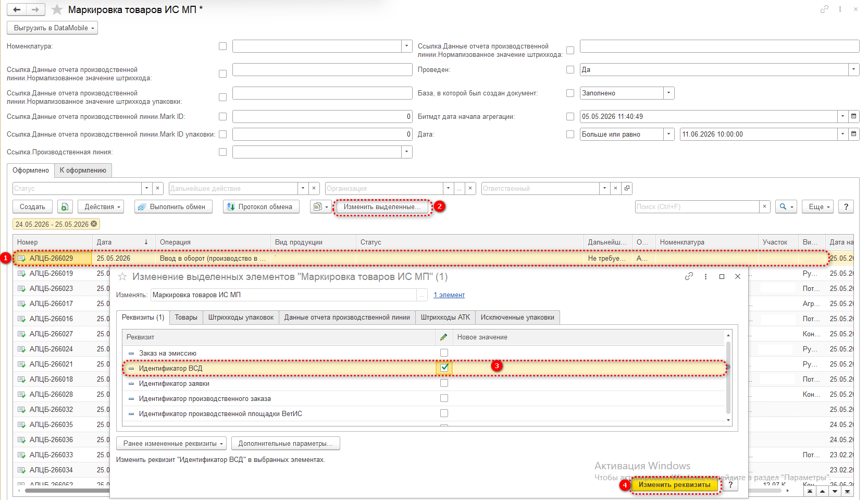Viewport: 868px width, 500px height.
Task: Switch to the К оформлению tab
Action: tap(83, 170)
